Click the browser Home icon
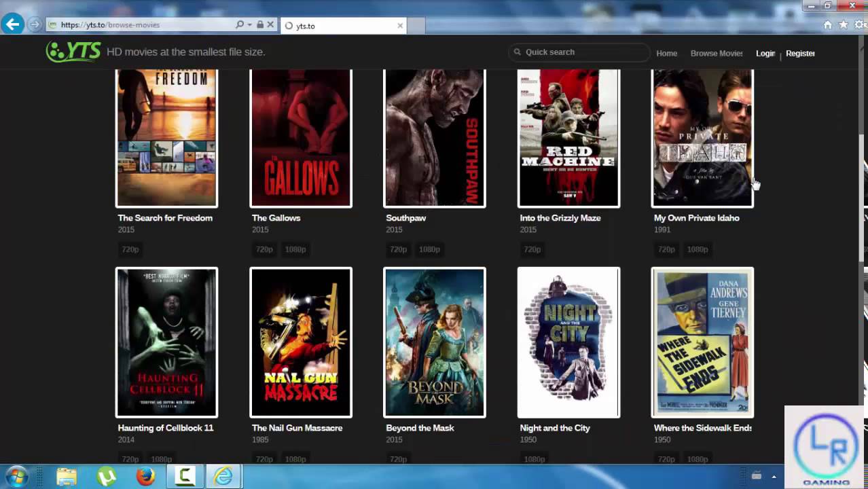The height and width of the screenshot is (489, 868). [827, 24]
